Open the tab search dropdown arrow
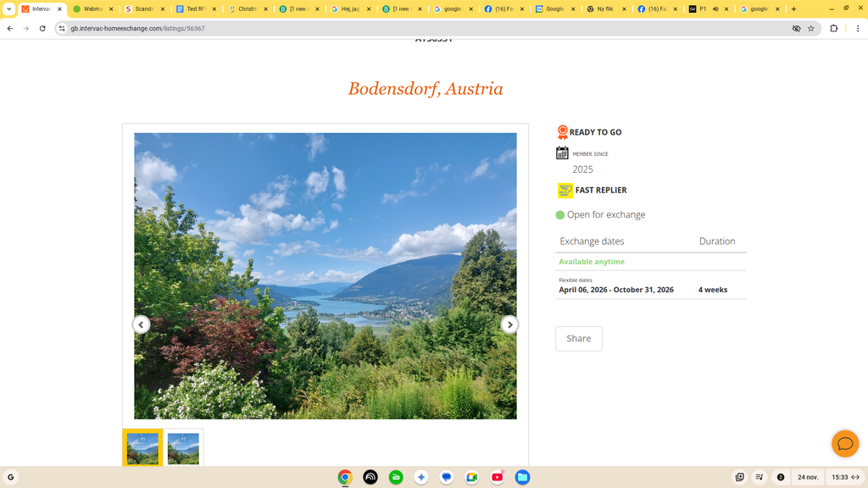This screenshot has width=868, height=488. click(8, 9)
